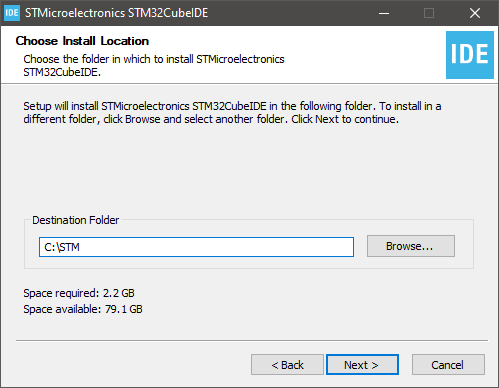Click the large blue IDE logo
The height and width of the screenshot is (388, 499).
point(470,55)
